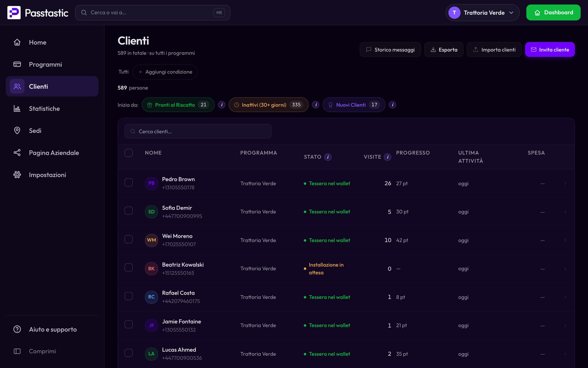Screen dimensions: 588x368
Task: Click Wei Moreno's WM avatar
Action: coord(151,240)
